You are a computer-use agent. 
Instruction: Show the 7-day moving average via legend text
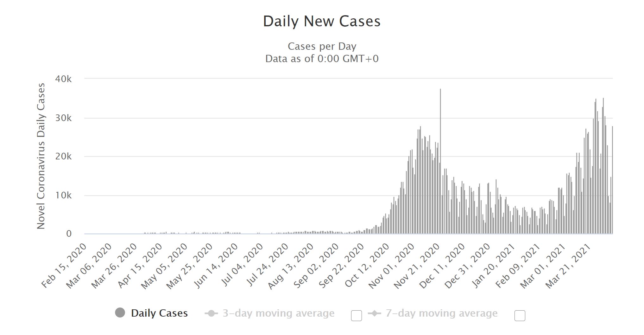441,313
